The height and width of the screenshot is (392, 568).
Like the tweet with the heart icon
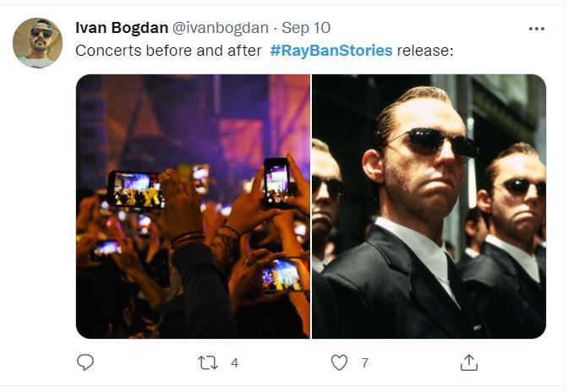(x=339, y=362)
